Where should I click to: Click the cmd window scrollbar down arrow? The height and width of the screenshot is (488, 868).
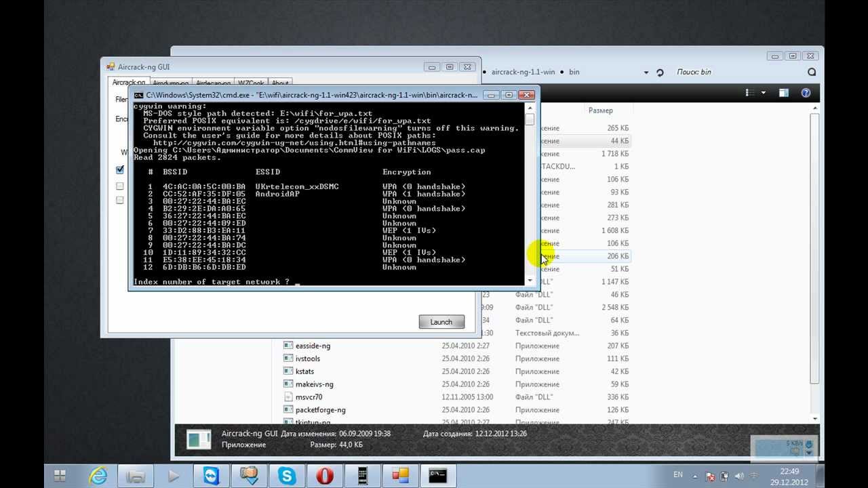pos(530,280)
